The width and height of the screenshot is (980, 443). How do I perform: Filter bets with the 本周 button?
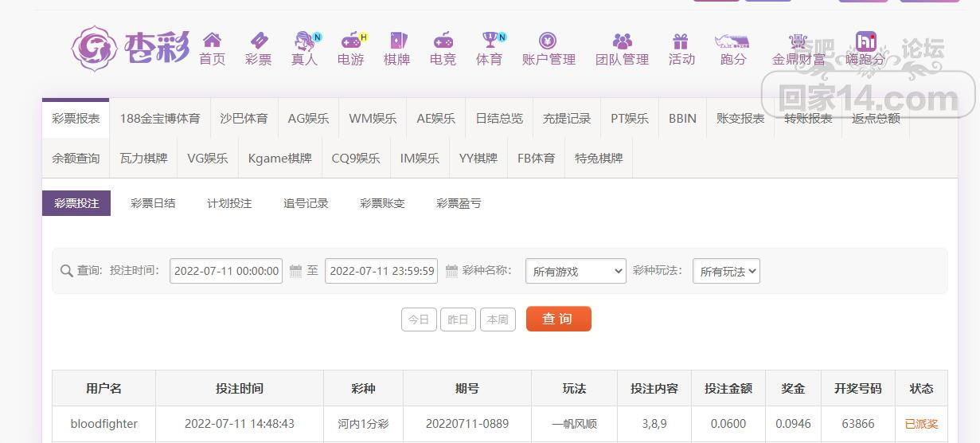click(498, 319)
